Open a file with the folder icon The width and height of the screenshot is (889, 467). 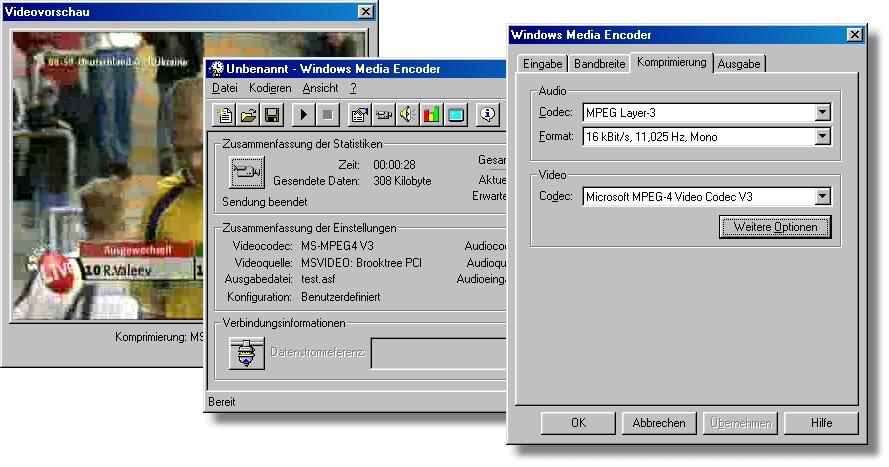(x=248, y=115)
